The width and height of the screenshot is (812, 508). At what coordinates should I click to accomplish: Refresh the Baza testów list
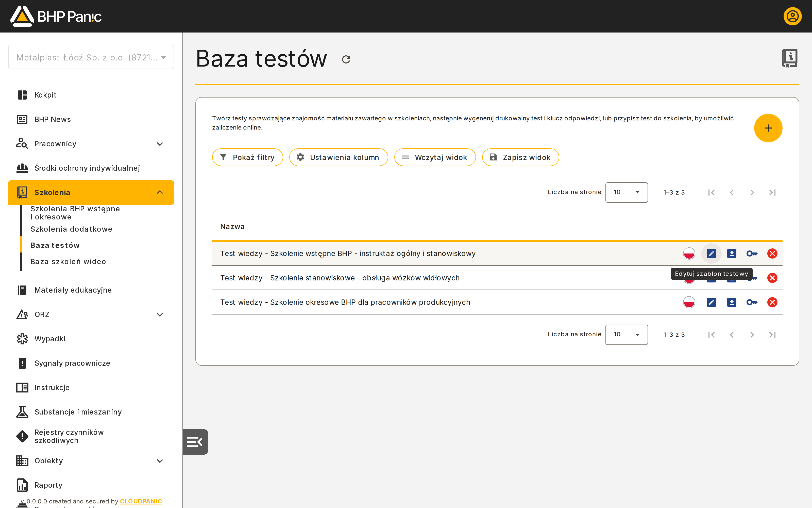pyautogui.click(x=346, y=59)
